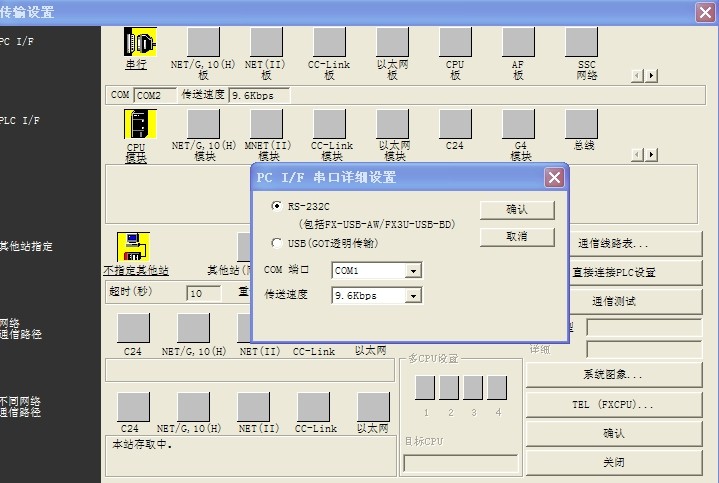The image size is (719, 483).
Task: Click 确认 in the serial settings dialog
Action: pos(517,210)
